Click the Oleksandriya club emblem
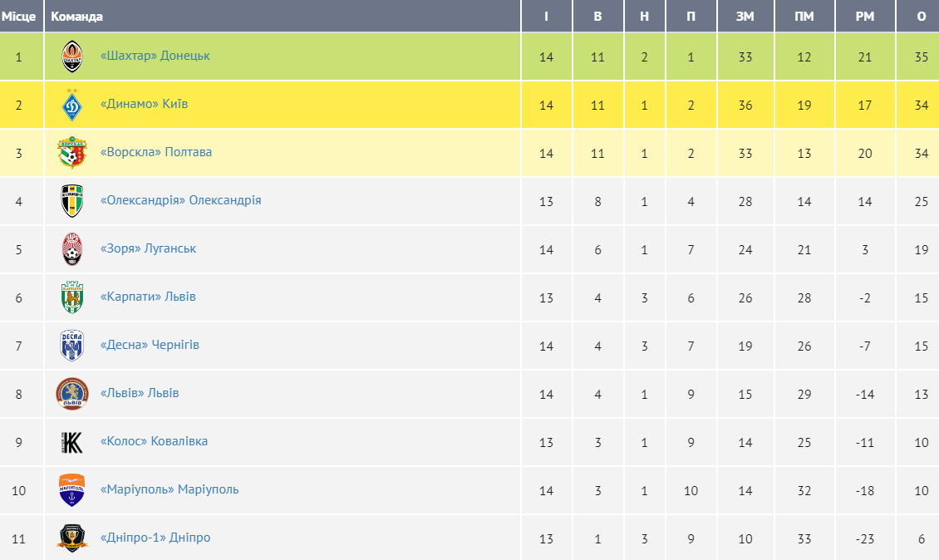This screenshot has height=560, width=939. [72, 201]
